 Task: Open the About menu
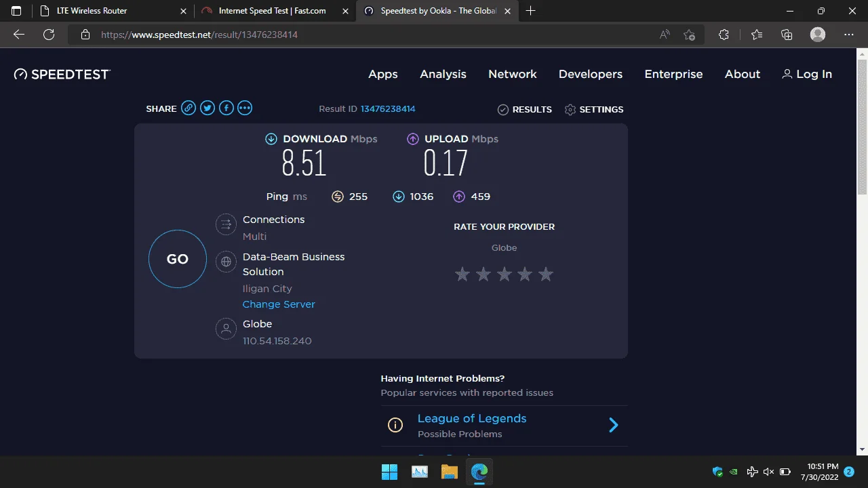click(743, 75)
